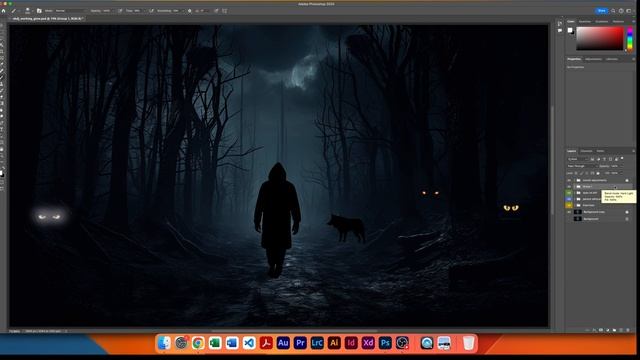This screenshot has height=360, width=640.
Task: Toggle visibility of the blue-labeled group
Action: 569,199
